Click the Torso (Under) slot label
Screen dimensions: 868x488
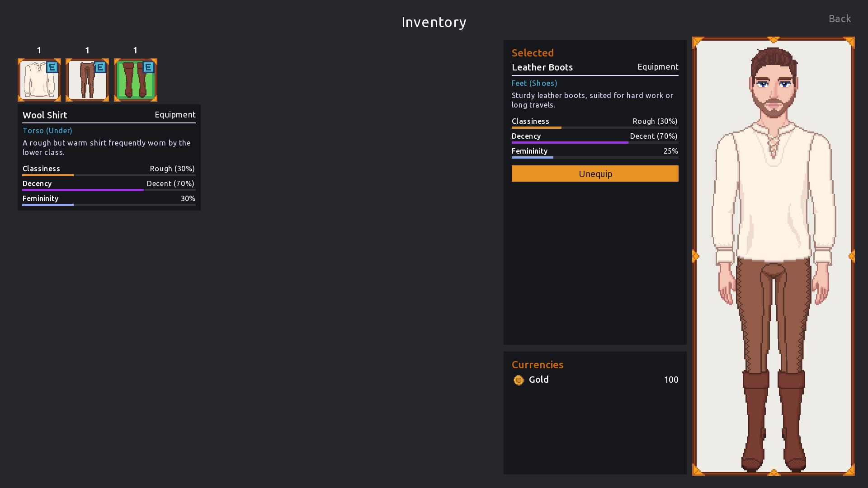click(x=47, y=131)
